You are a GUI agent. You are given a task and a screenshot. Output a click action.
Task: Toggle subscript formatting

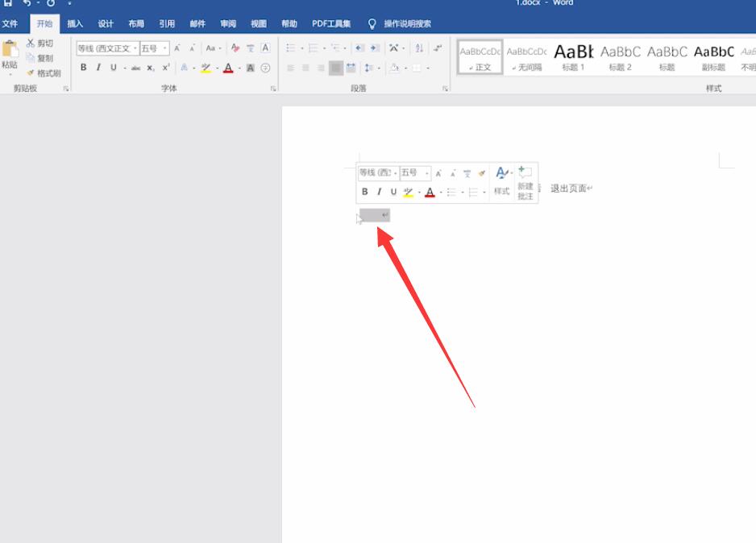tap(151, 68)
